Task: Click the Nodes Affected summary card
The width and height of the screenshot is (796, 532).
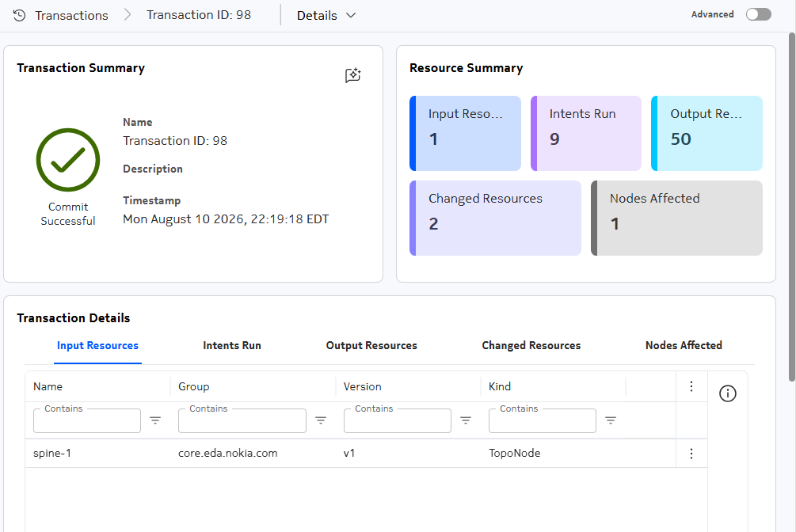Action: click(x=676, y=218)
